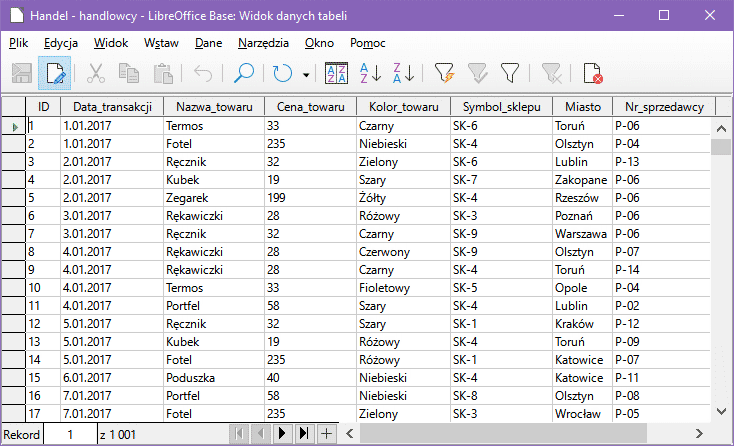The width and height of the screenshot is (734, 446).
Task: Open the Sort dialog icon
Action: (338, 73)
